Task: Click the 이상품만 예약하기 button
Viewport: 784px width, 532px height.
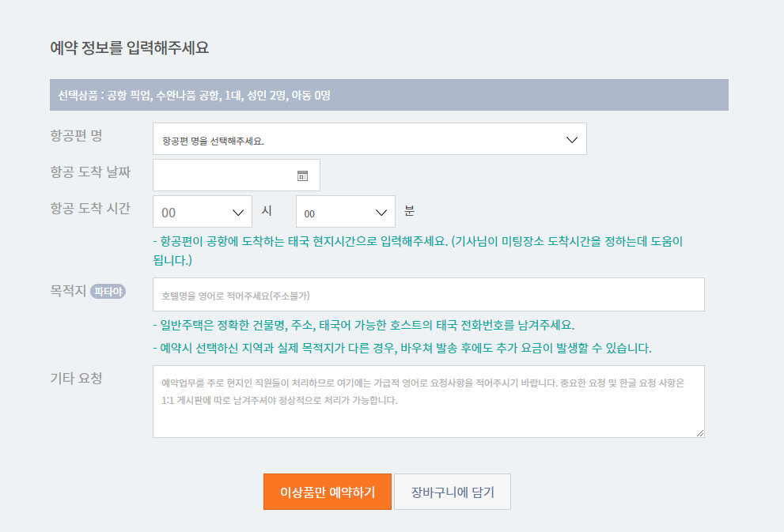Action: (x=328, y=492)
